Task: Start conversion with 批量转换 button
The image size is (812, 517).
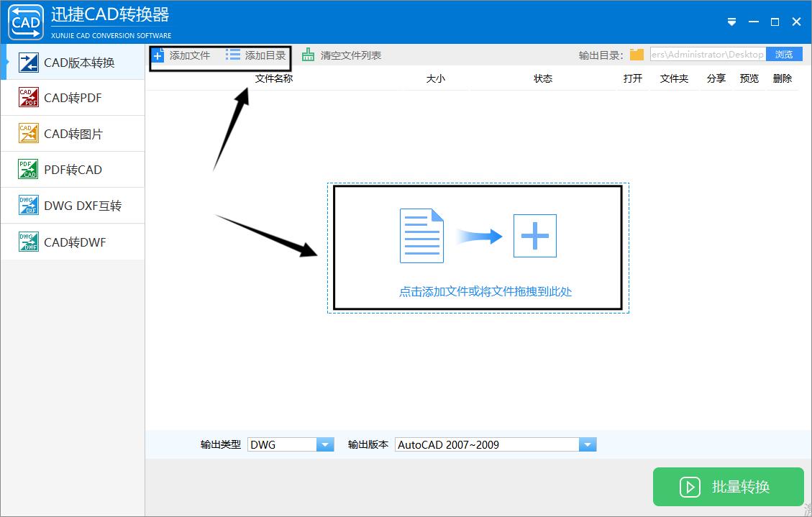Action: pyautogui.click(x=728, y=487)
